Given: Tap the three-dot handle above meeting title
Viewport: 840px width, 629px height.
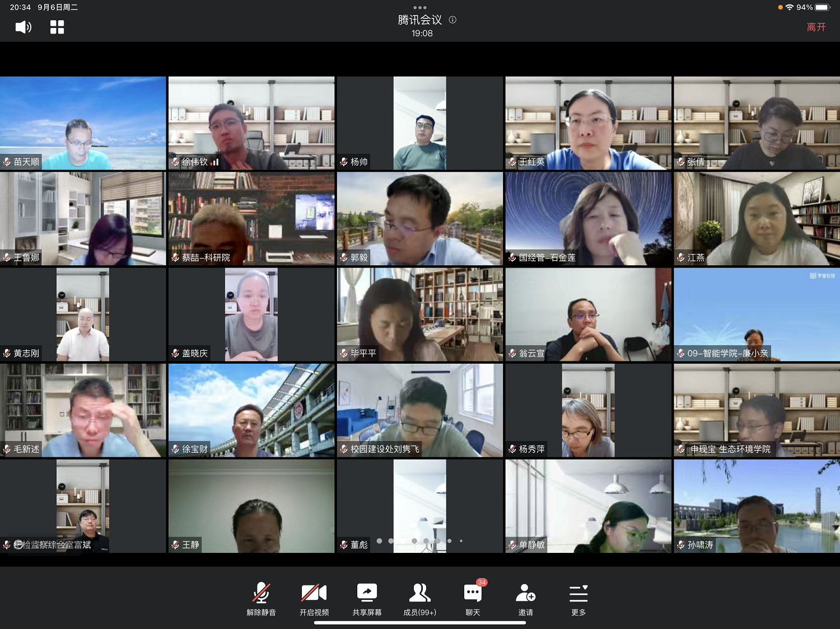Looking at the screenshot, I should [x=419, y=7].
